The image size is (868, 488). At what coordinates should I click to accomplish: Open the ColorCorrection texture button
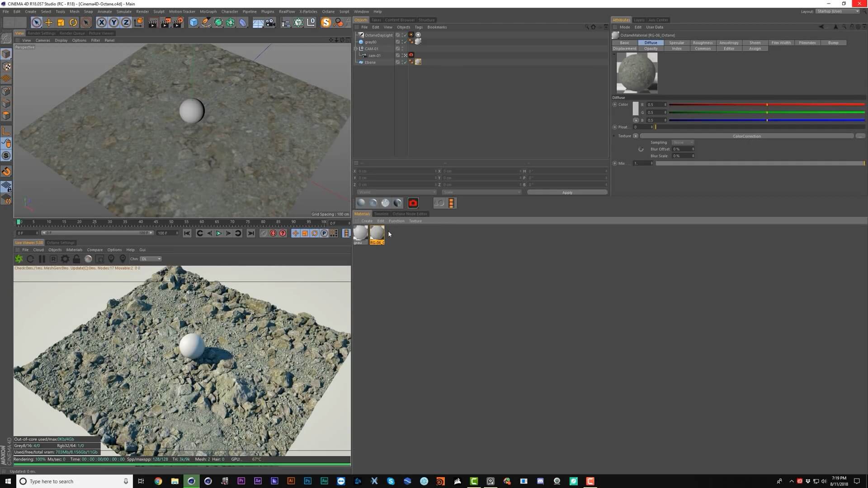(746, 136)
